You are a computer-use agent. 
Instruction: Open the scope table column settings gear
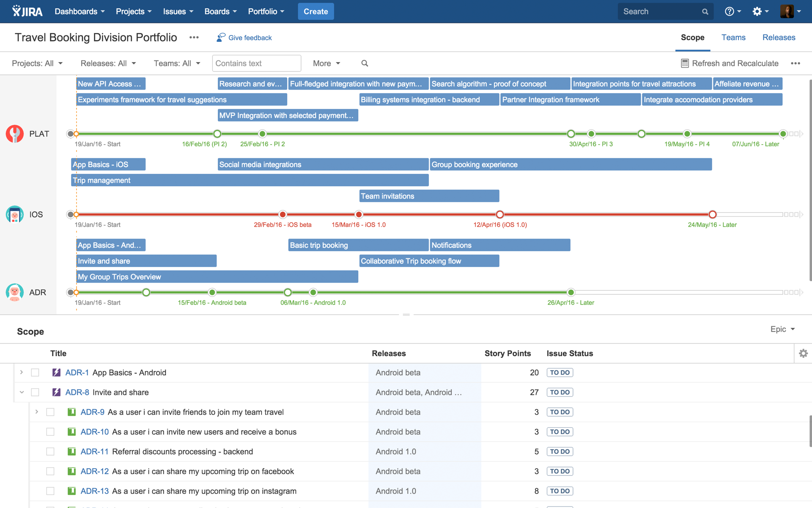point(803,353)
